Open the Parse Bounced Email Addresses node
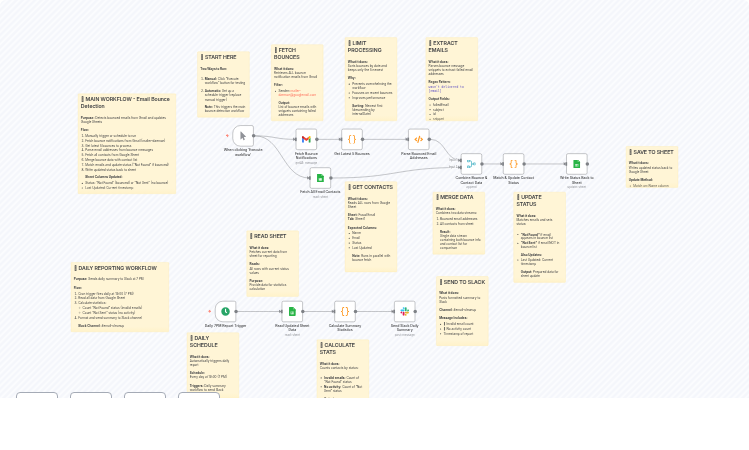This screenshot has width=749, height=450. tap(418, 139)
